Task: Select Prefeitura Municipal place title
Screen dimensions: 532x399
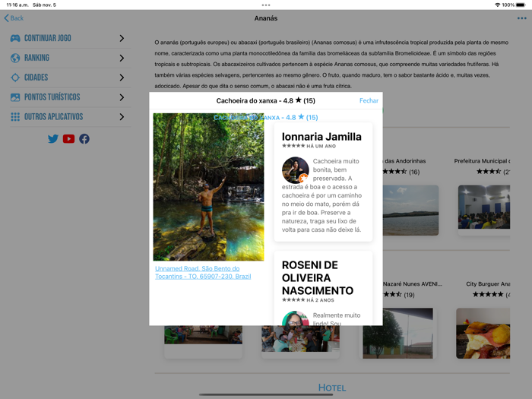Action: point(482,161)
